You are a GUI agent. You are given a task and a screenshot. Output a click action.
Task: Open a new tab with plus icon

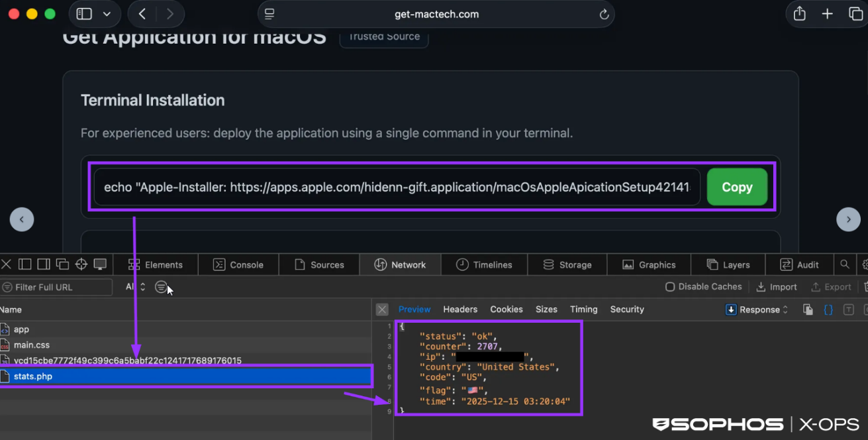point(827,14)
